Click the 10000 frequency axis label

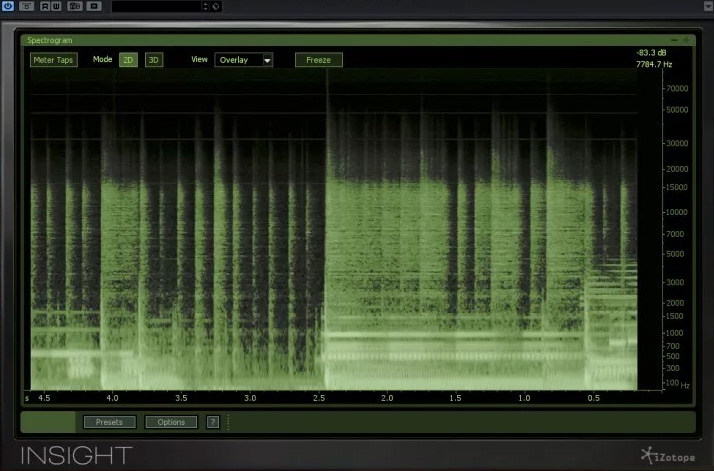[x=677, y=212]
